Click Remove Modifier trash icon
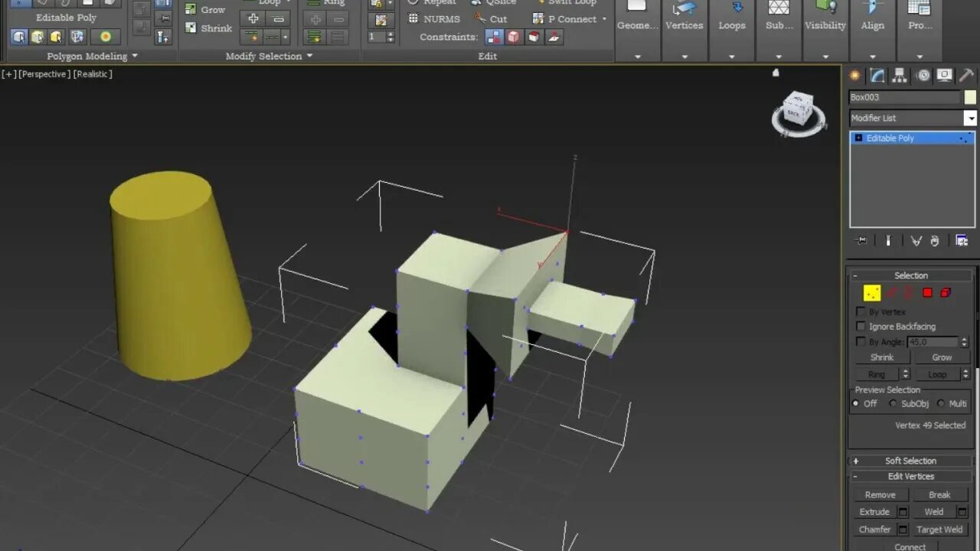 point(935,240)
